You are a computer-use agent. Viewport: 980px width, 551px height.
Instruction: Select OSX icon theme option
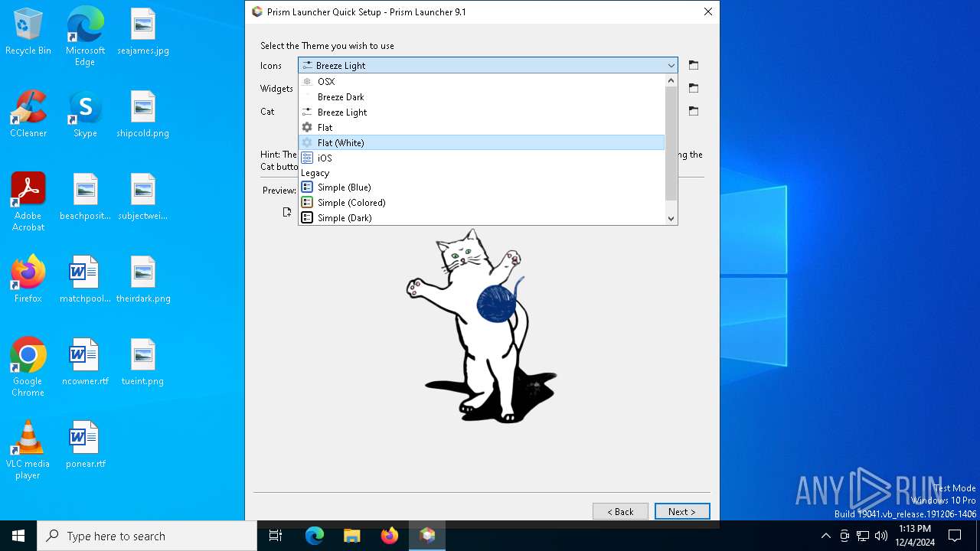click(482, 81)
